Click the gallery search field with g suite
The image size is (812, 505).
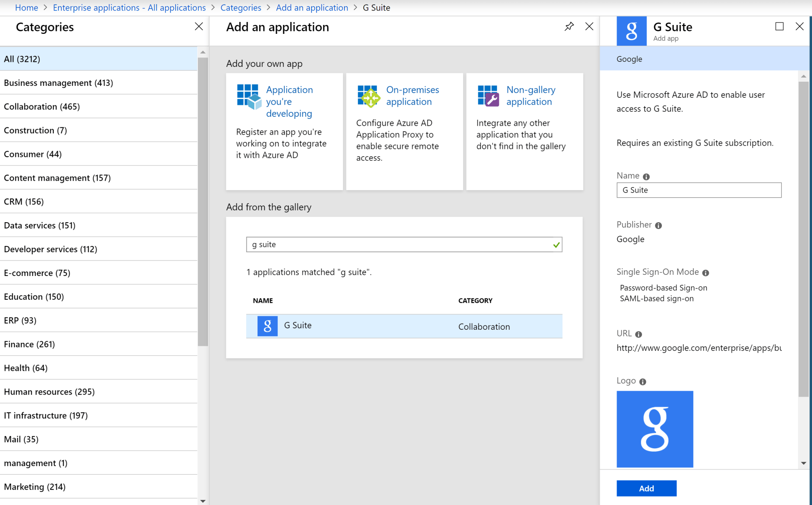(404, 245)
